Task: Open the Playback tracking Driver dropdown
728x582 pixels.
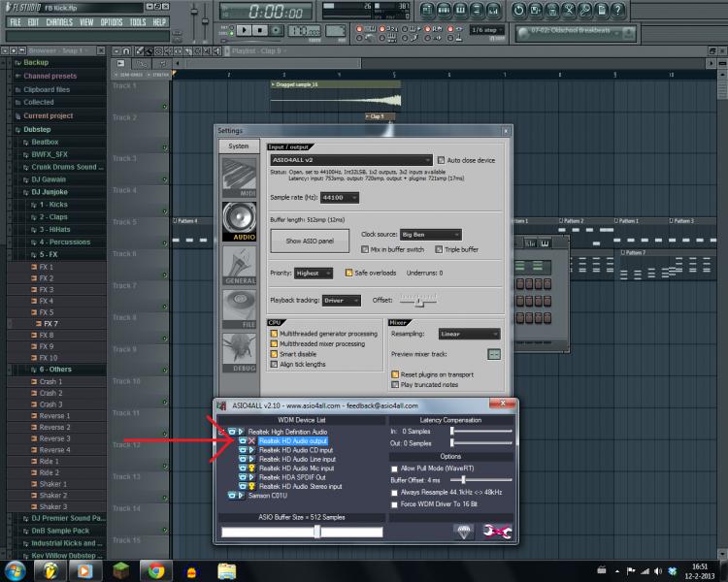Action: tap(342, 301)
